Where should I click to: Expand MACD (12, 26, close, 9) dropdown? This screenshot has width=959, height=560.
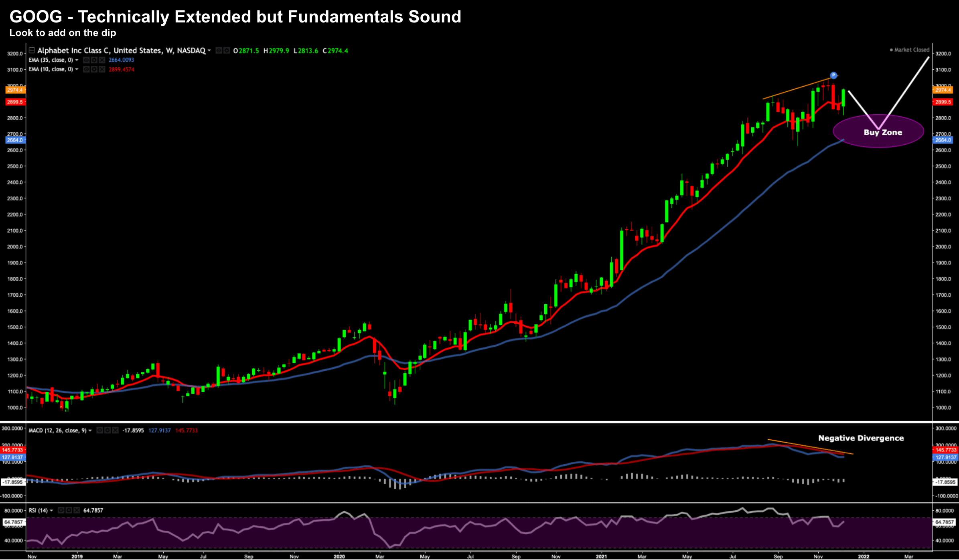(90, 430)
